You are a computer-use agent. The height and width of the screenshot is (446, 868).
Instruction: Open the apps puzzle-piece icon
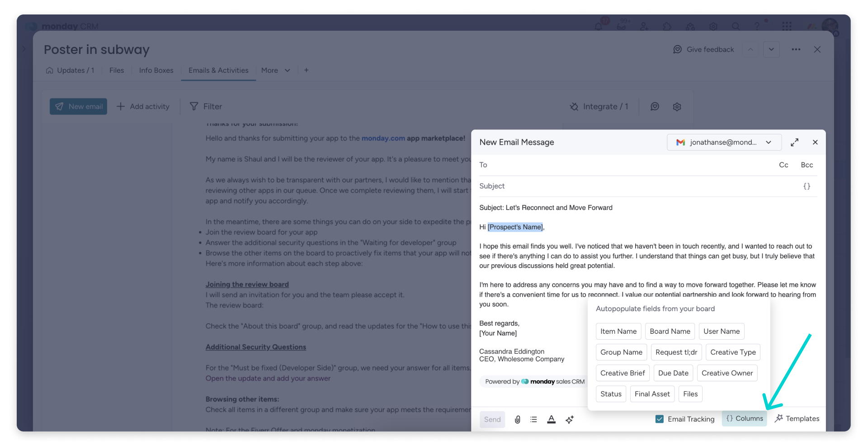(667, 26)
